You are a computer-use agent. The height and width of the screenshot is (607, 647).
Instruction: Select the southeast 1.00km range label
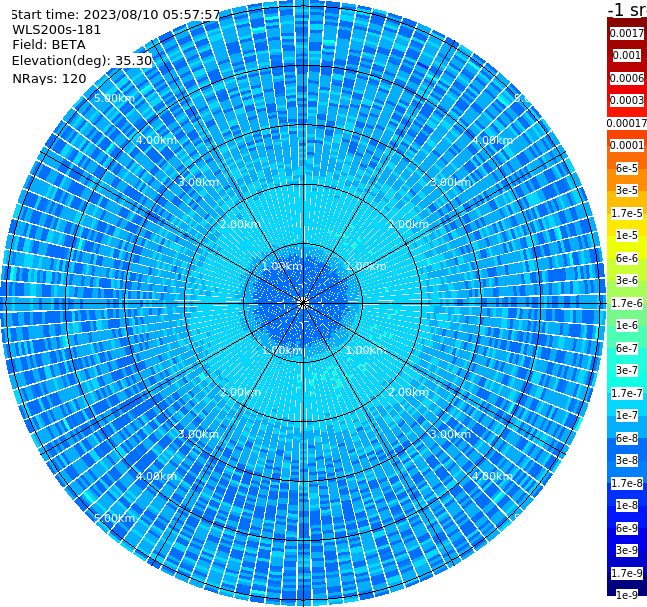(366, 350)
